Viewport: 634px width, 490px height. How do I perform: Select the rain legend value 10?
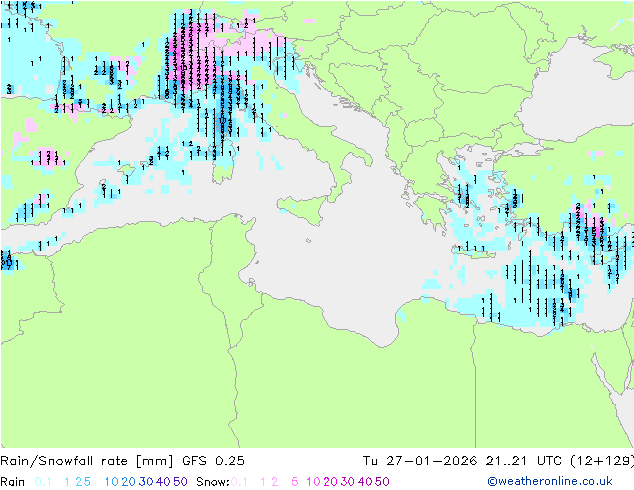112,482
